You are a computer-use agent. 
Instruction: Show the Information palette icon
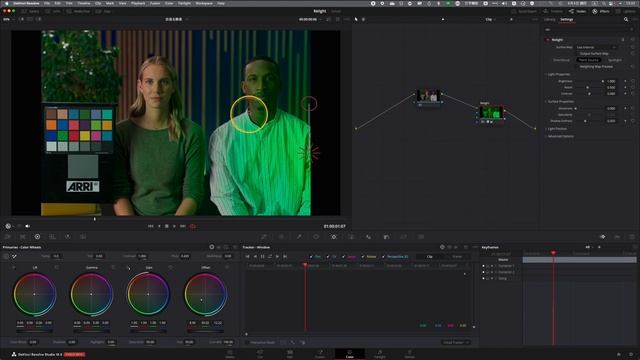[x=632, y=237]
